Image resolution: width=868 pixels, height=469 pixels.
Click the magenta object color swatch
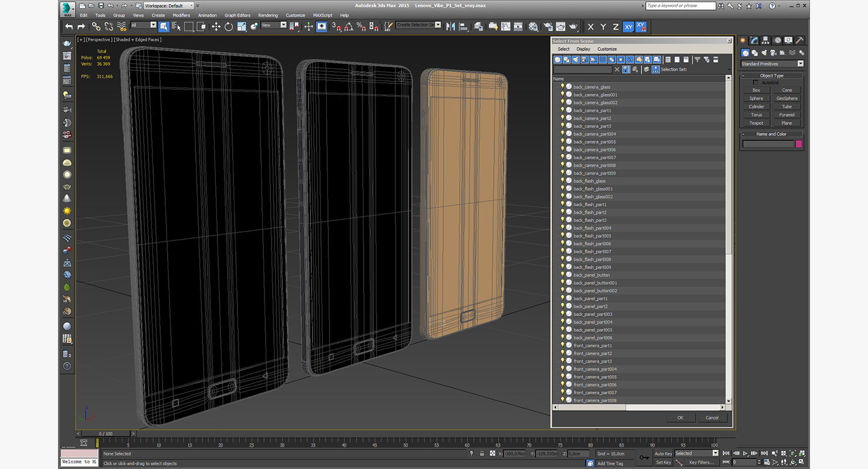click(799, 144)
